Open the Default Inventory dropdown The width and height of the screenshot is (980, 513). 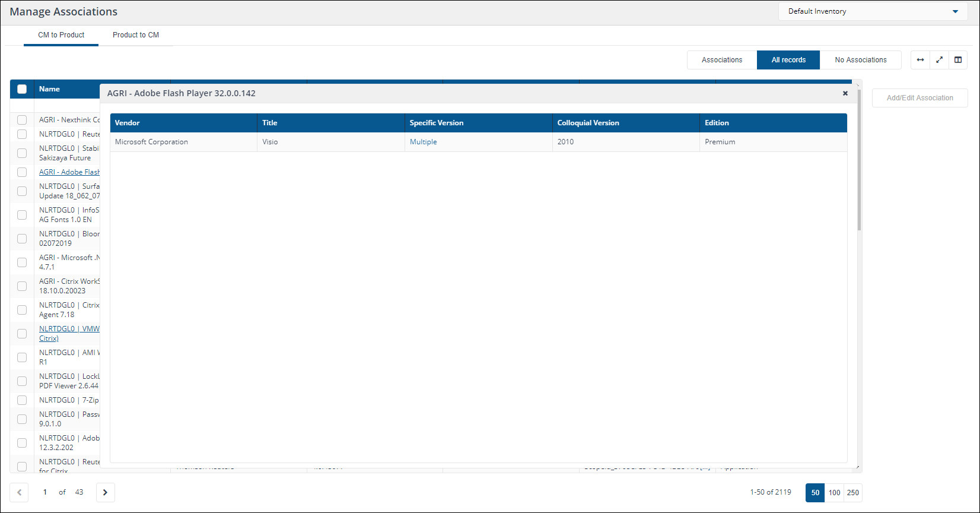872,11
